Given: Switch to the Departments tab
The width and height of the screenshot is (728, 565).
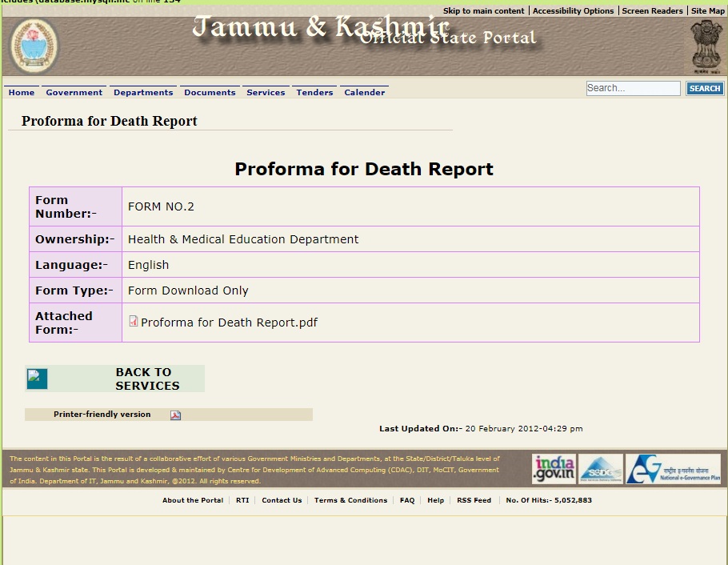Looking at the screenshot, I should (143, 92).
